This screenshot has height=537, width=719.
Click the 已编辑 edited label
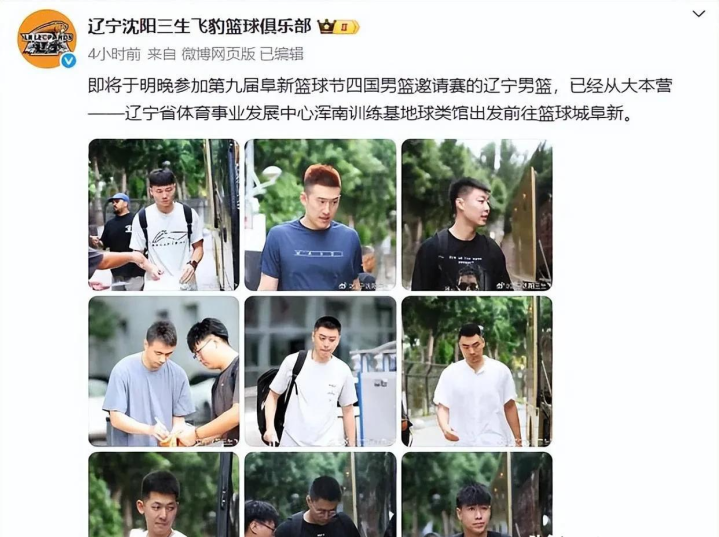pos(282,54)
